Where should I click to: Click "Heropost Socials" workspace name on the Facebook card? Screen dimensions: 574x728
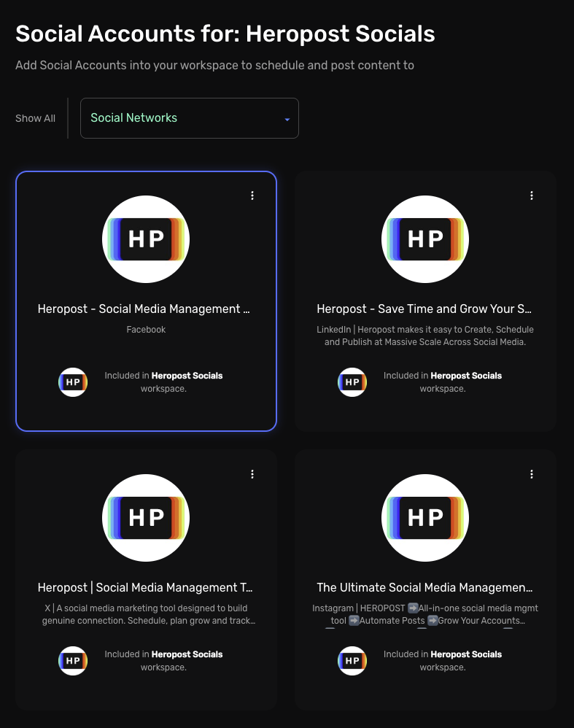pos(187,376)
